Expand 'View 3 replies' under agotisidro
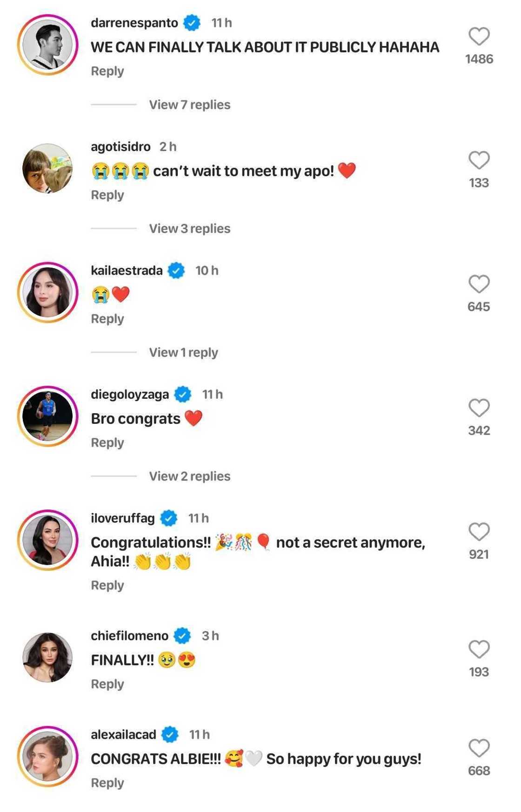 click(x=189, y=229)
